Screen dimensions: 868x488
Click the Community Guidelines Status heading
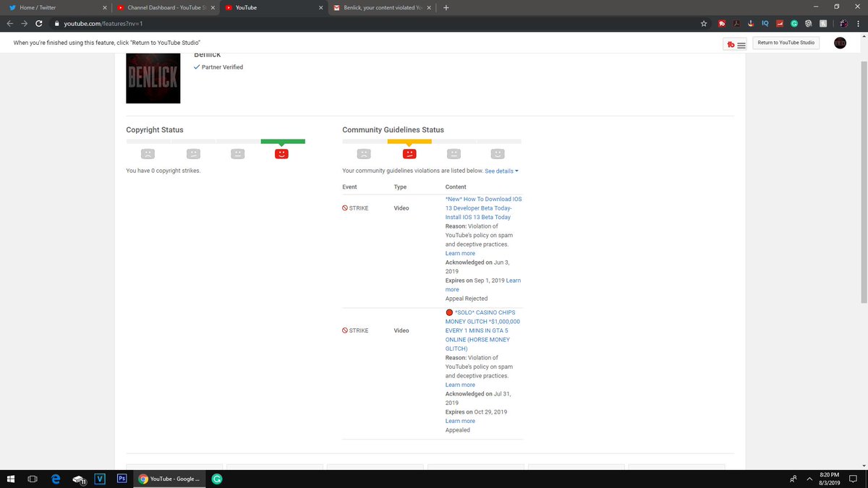(x=393, y=130)
